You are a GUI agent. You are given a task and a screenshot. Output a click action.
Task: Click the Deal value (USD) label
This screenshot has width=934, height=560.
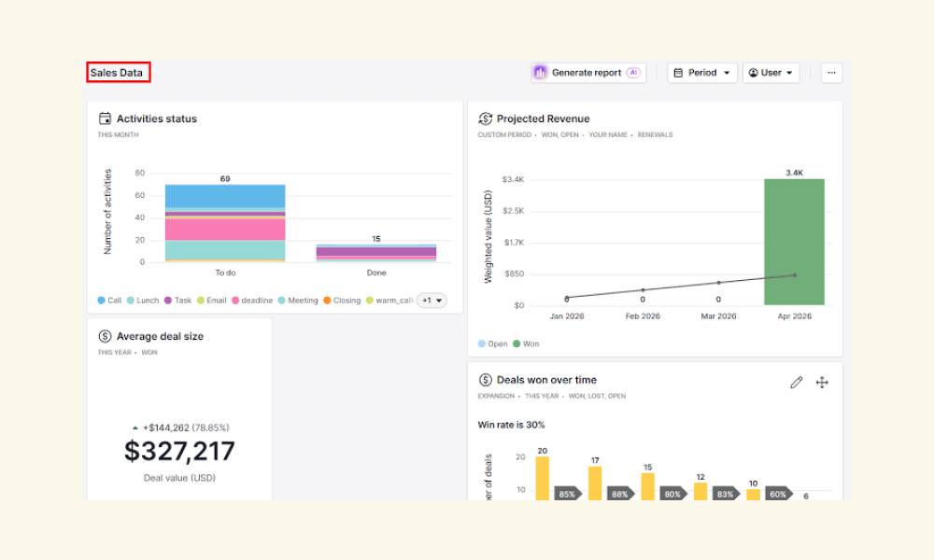[x=179, y=478]
